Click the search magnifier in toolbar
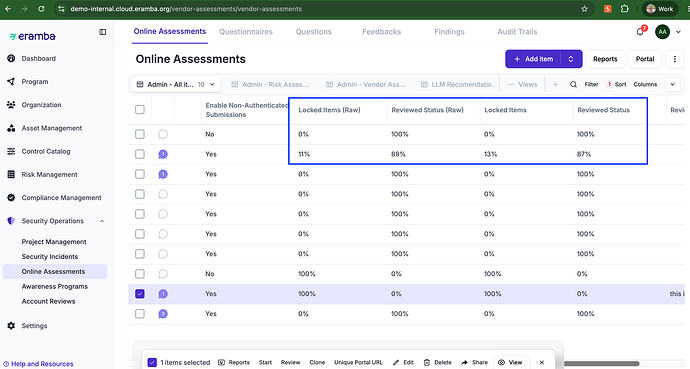Image resolution: width=690 pixels, height=369 pixels. pyautogui.click(x=573, y=84)
